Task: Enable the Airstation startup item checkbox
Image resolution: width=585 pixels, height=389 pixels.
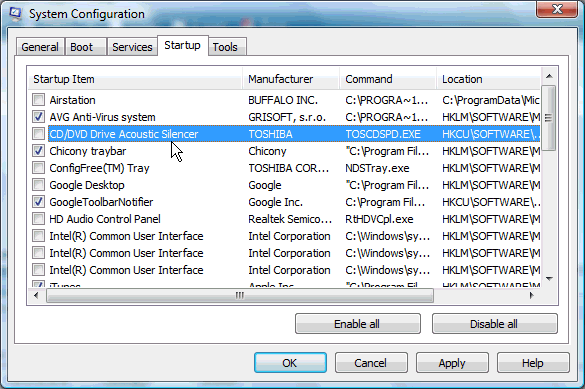Action: (x=38, y=100)
